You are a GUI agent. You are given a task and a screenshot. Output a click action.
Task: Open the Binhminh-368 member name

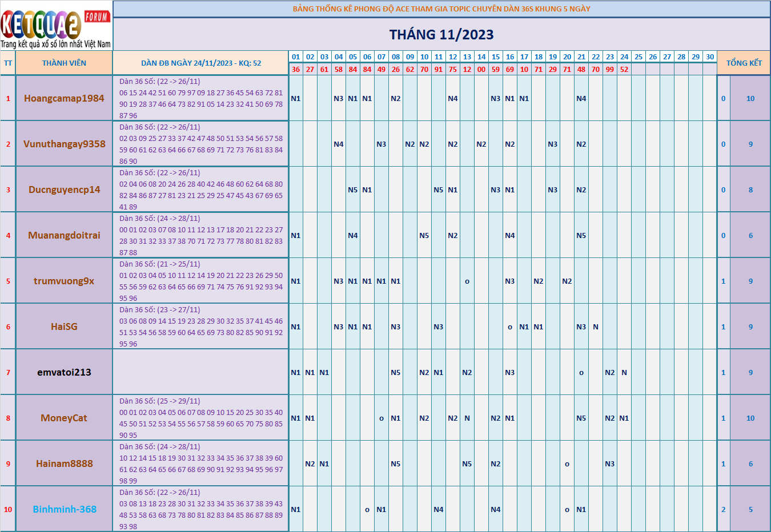point(64,509)
